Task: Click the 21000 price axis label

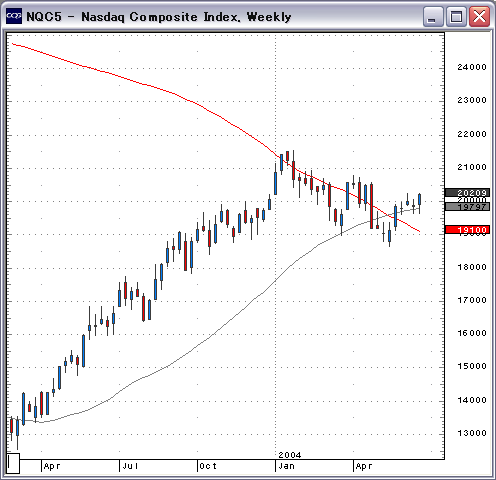Action: click(472, 167)
